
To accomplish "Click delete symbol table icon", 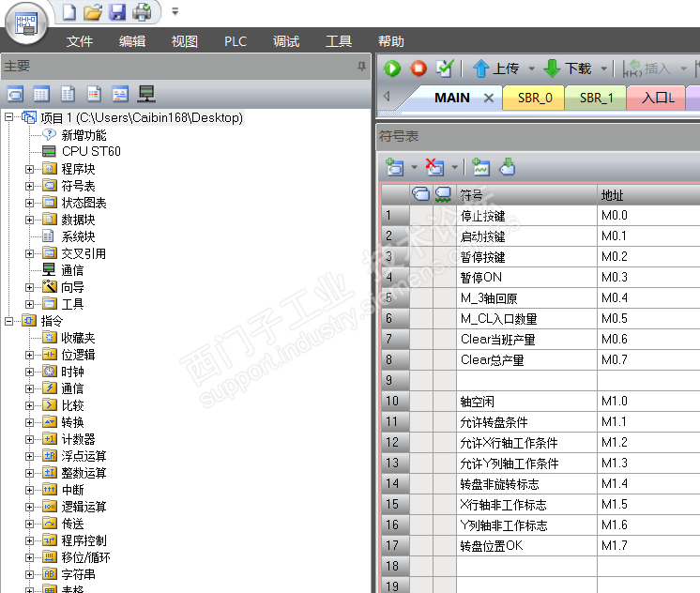I will point(434,167).
